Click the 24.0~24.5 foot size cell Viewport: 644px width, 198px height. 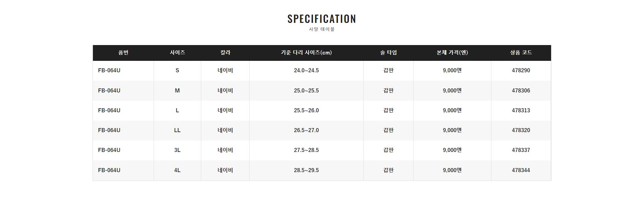click(306, 71)
